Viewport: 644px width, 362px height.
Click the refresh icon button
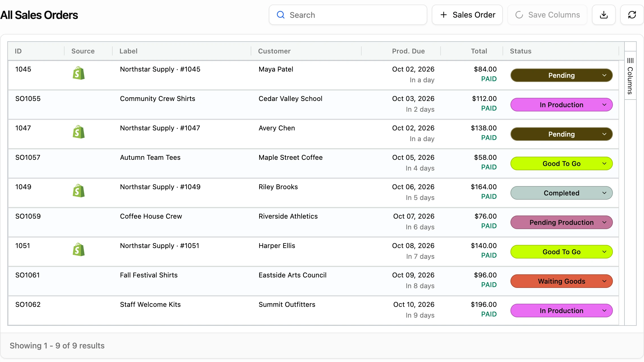pos(632,15)
